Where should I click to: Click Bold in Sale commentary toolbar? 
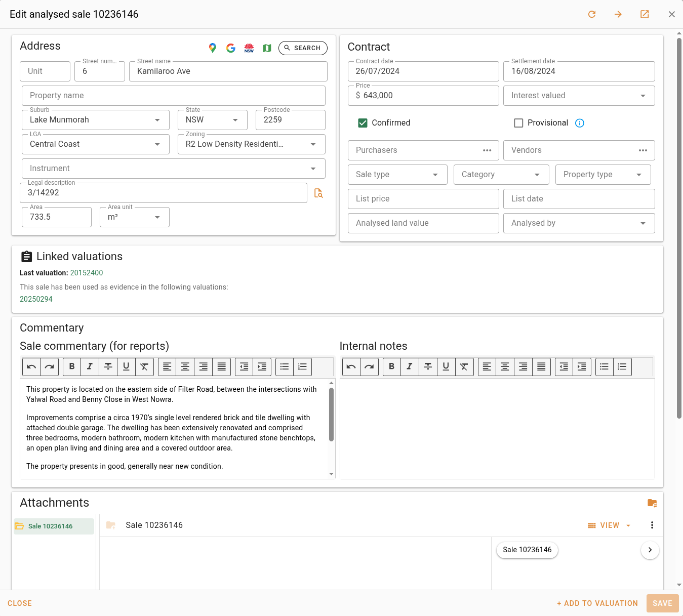tap(72, 366)
